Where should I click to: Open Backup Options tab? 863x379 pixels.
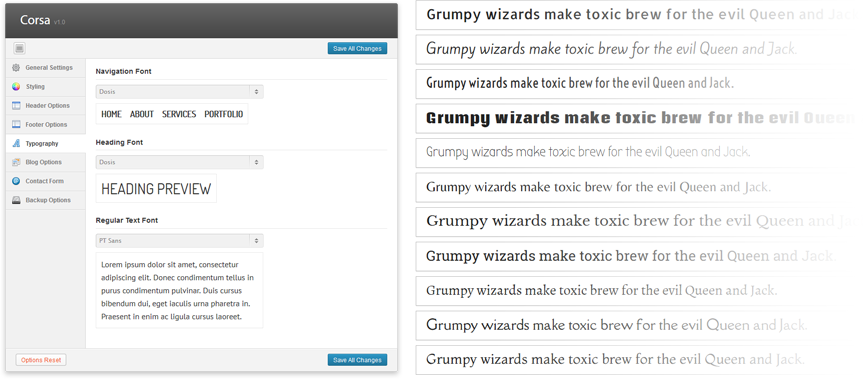[x=46, y=200]
